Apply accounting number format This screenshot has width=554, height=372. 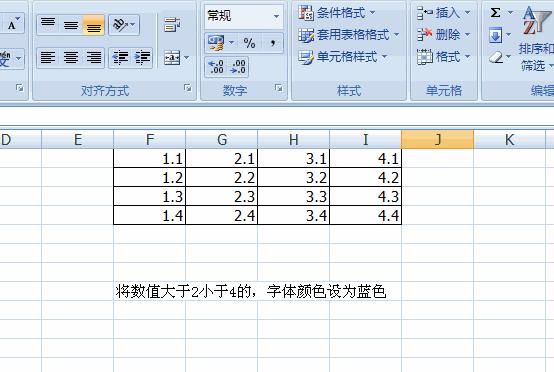[x=216, y=43]
